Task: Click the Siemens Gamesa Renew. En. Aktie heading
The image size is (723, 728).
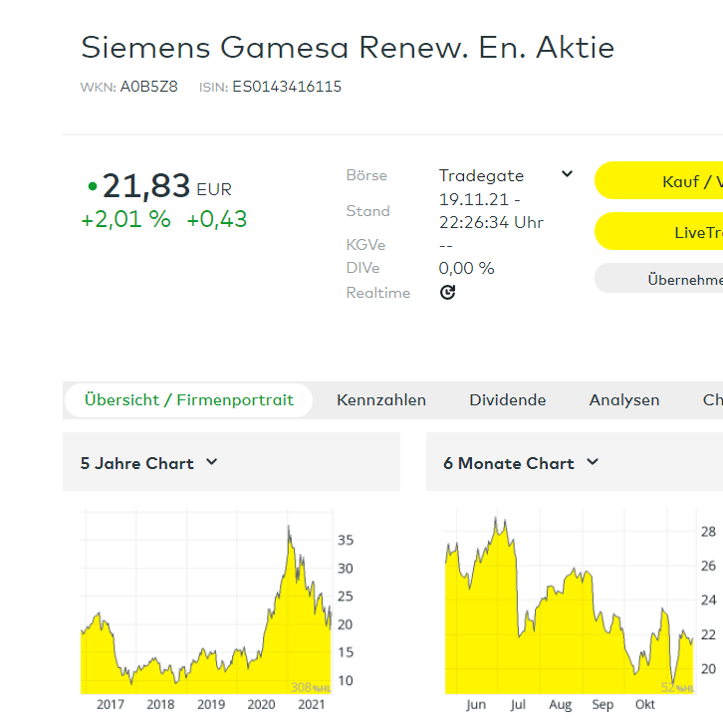Action: click(348, 47)
